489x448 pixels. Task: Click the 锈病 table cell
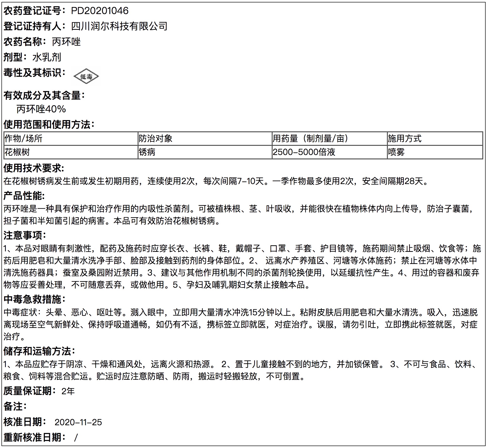[x=147, y=152]
